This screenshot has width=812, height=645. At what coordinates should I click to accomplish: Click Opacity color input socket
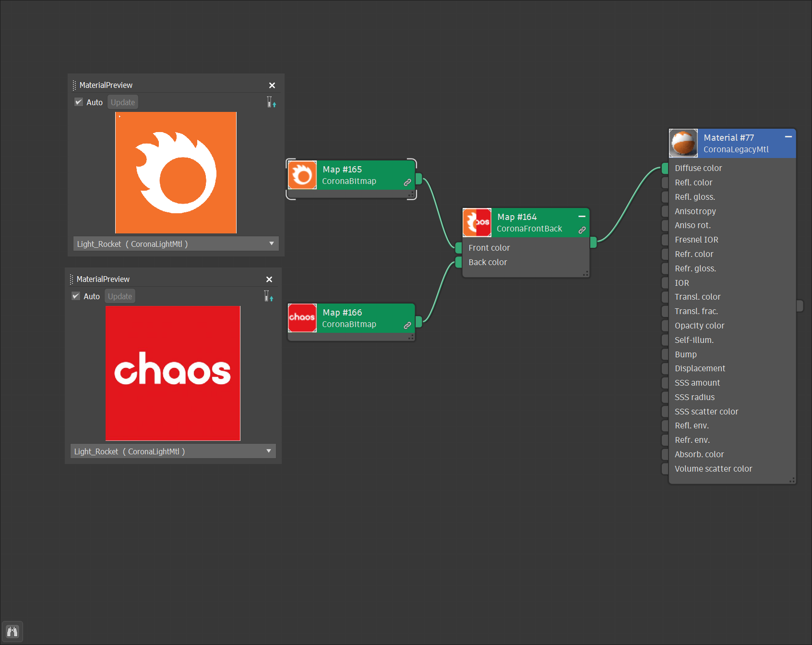tap(665, 326)
